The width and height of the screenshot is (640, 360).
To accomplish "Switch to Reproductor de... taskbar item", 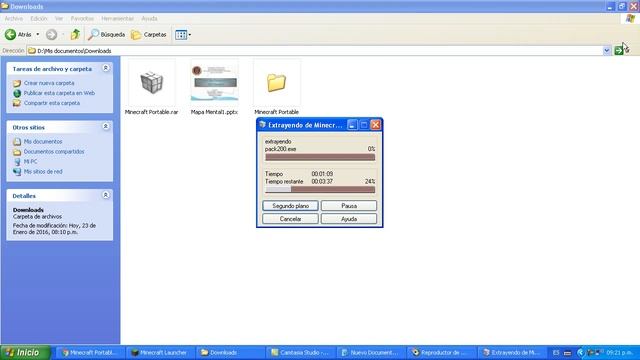I will click(x=440, y=352).
